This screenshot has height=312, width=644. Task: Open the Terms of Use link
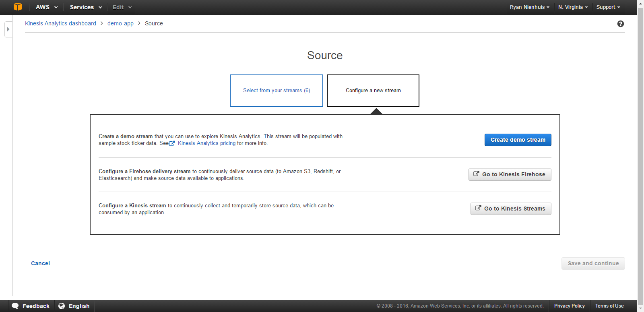[609, 306]
